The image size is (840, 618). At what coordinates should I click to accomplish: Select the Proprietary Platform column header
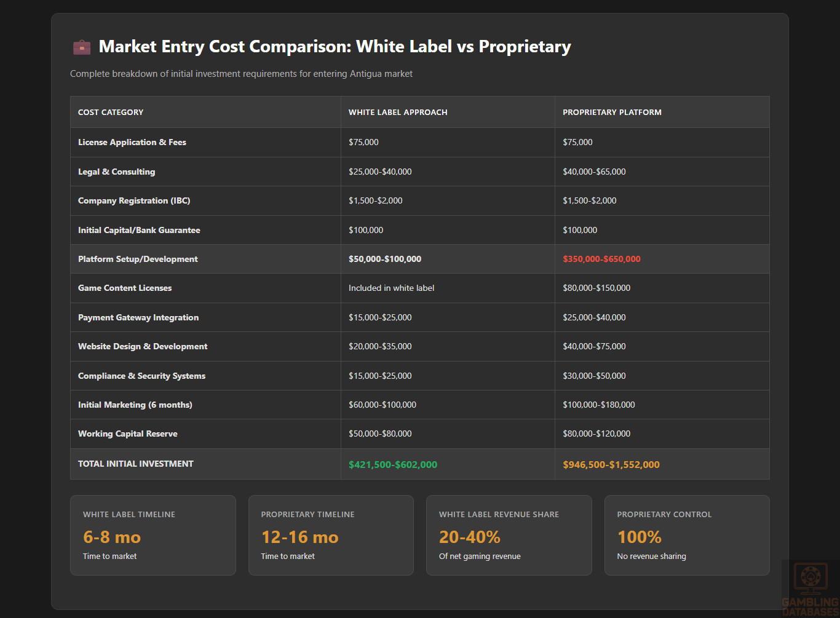pyautogui.click(x=612, y=113)
